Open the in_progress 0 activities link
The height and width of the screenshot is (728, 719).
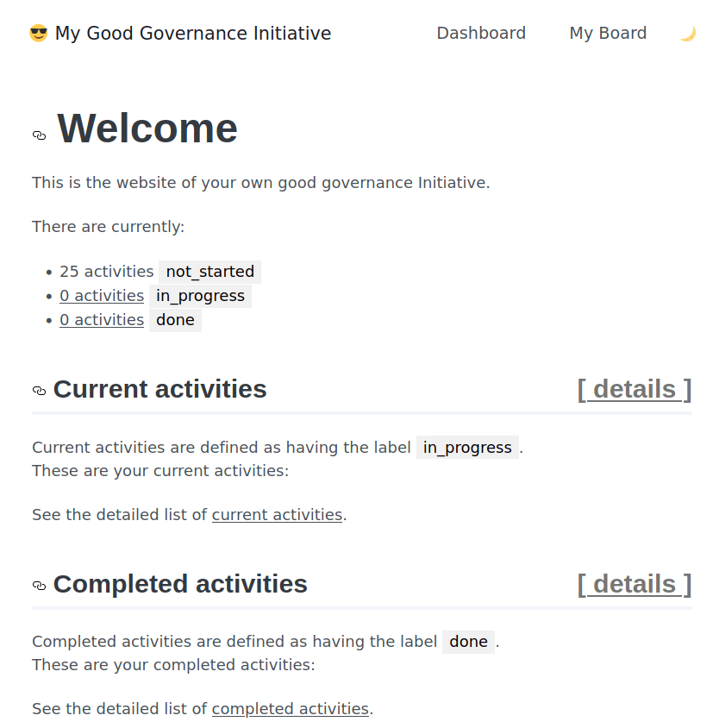(x=101, y=295)
